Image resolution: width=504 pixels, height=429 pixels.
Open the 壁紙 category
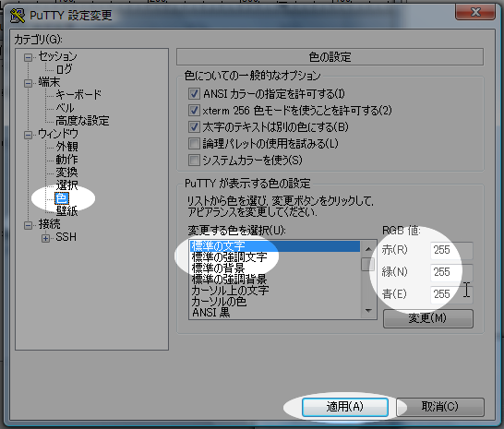pos(66,211)
